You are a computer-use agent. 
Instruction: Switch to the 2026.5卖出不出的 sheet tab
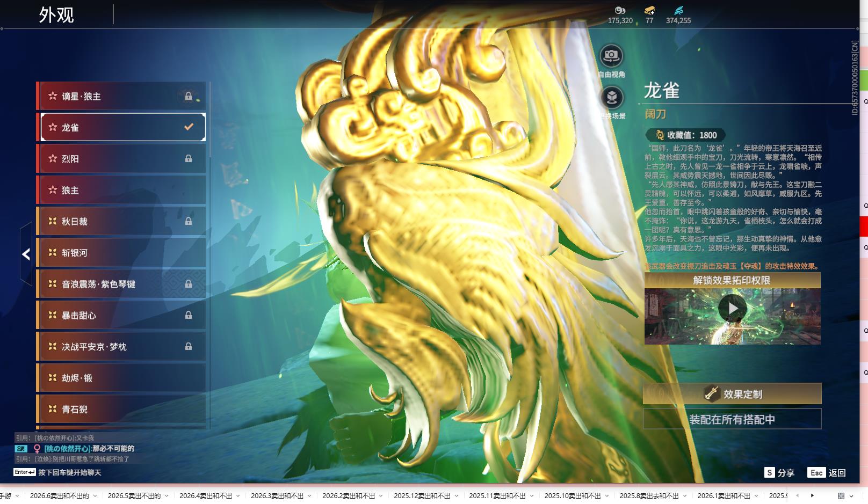(134, 496)
